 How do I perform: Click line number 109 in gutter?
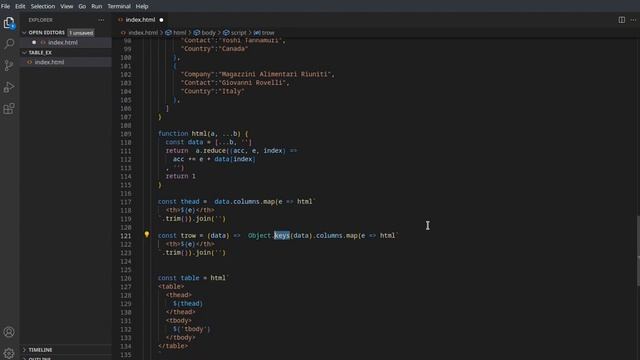click(x=126, y=134)
